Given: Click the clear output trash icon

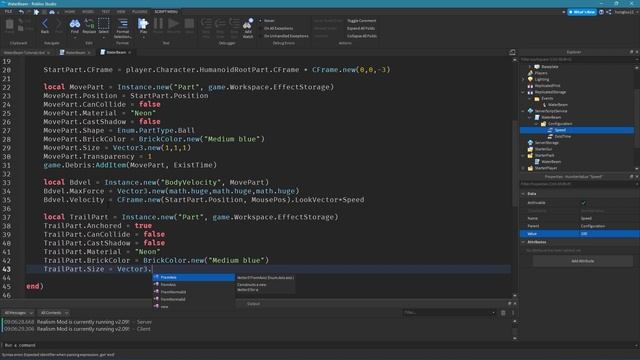Looking at the screenshot, I should pos(503,313).
